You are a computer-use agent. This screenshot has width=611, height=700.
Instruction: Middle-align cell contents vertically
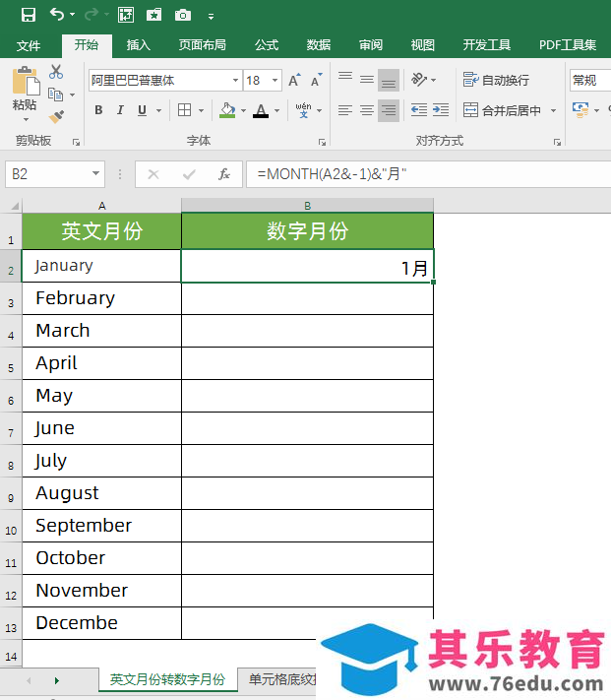[367, 80]
